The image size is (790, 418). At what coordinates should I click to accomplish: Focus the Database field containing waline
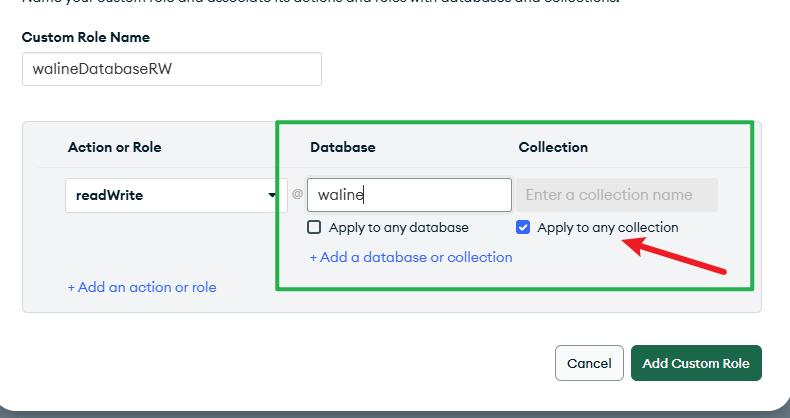[408, 195]
